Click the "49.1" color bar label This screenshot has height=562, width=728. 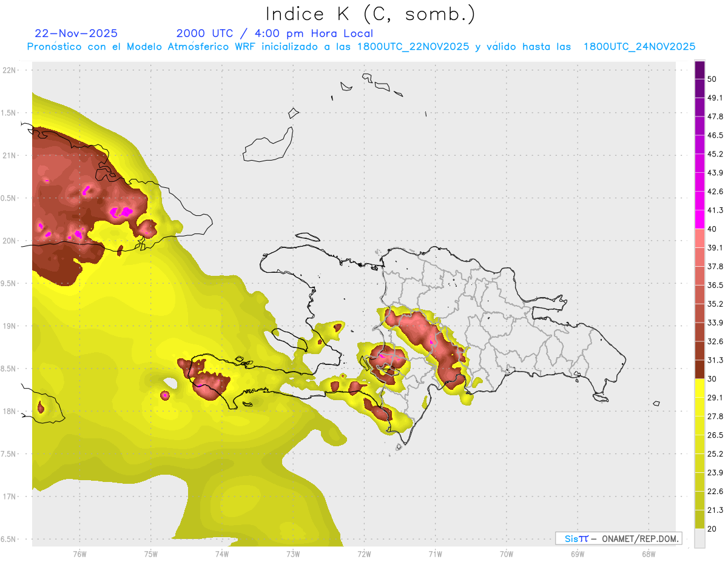pos(715,98)
